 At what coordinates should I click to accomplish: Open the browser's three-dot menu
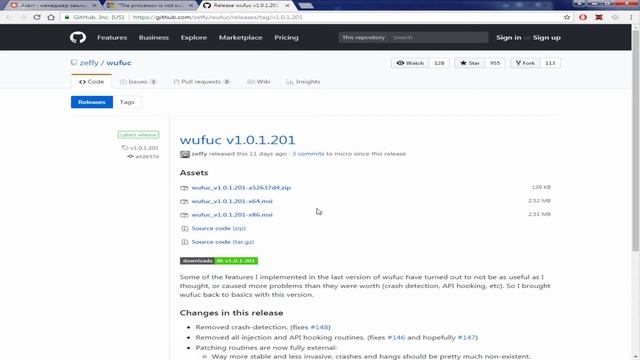pyautogui.click(x=631, y=17)
